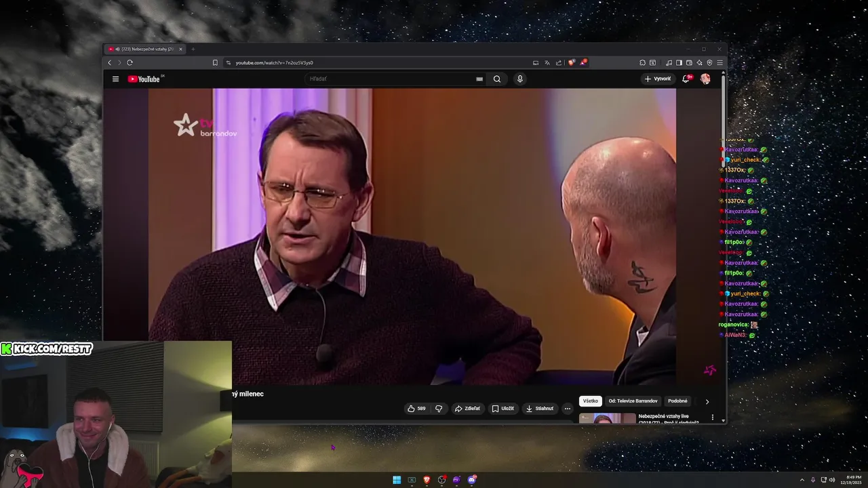This screenshot has width=868, height=488.
Task: Click the share page icon in address bar
Action: pos(559,62)
